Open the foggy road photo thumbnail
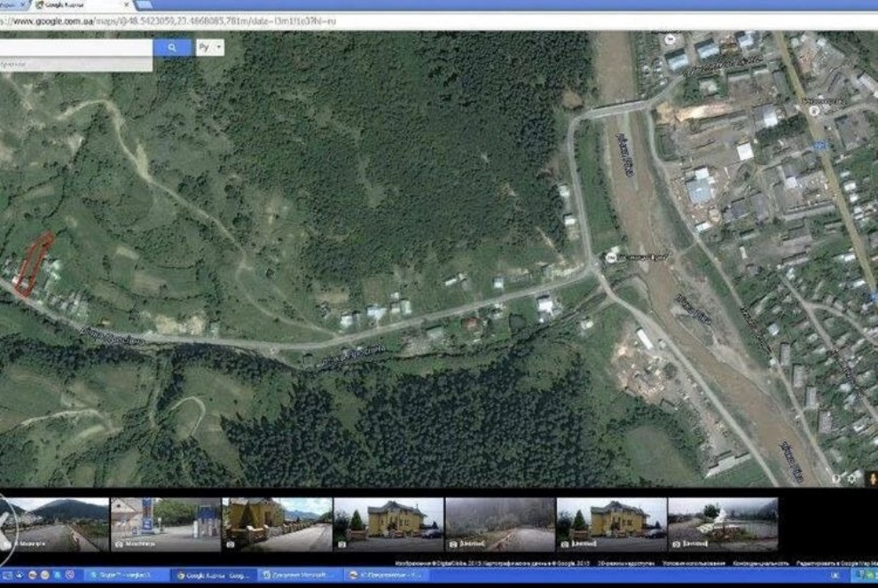878x588 pixels. 500,525
